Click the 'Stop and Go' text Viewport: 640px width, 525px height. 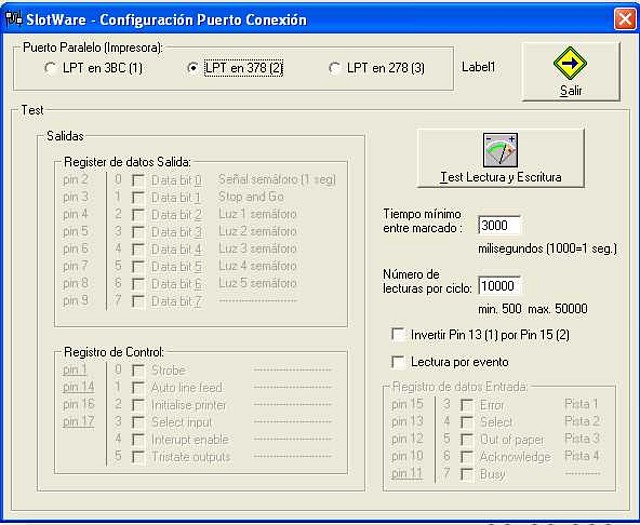251,197
